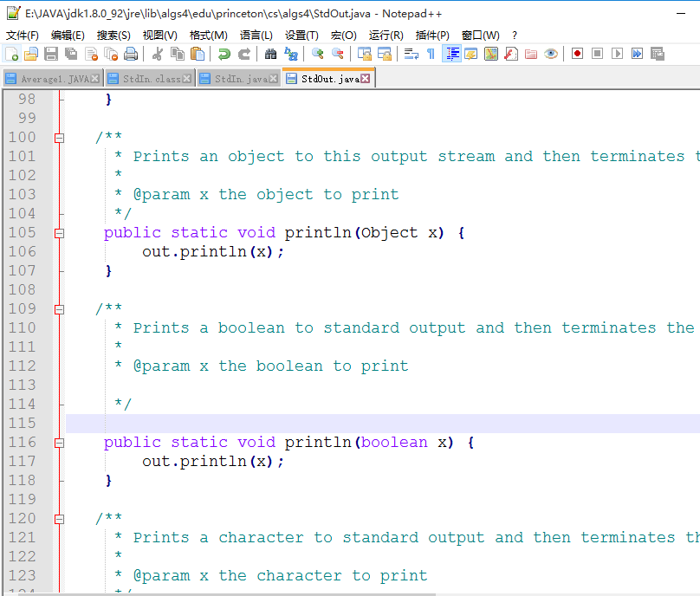
Task: Create a new file from toolbar
Action: (x=11, y=54)
